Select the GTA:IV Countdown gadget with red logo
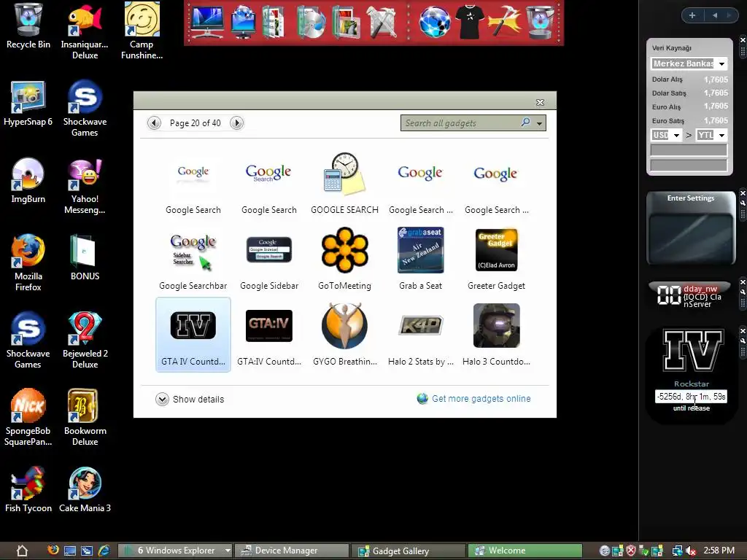The width and height of the screenshot is (747, 560). pos(268,335)
